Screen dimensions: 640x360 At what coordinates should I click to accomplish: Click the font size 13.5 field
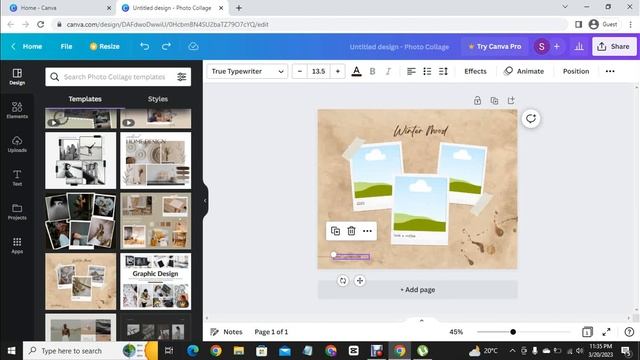tap(318, 71)
